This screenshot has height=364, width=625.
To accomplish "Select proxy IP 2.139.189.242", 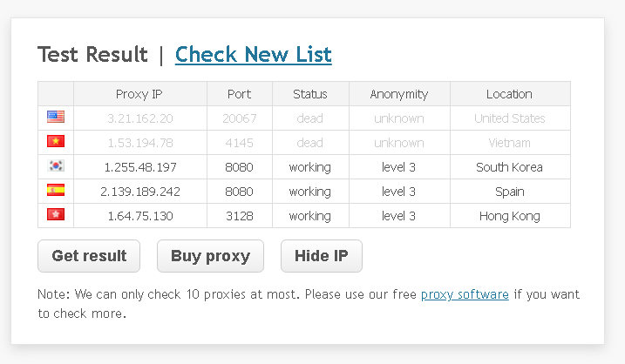I will click(x=139, y=192).
